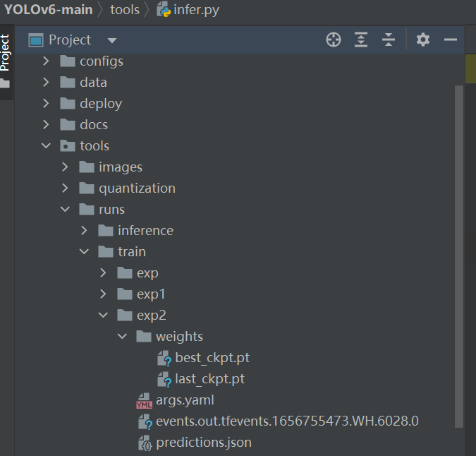Collapse the runs folder chevron
The height and width of the screenshot is (456, 476).
65,210
